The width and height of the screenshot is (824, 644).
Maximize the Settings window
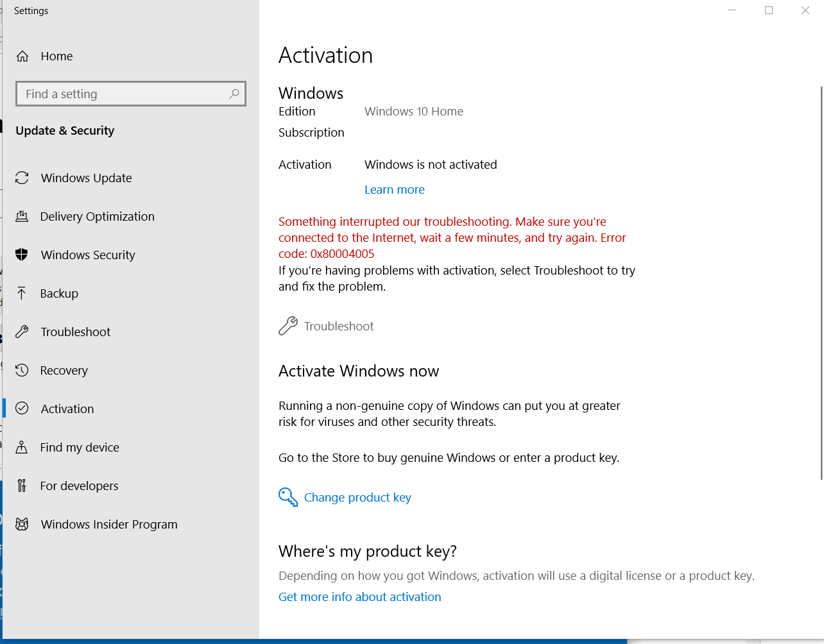coord(769,10)
